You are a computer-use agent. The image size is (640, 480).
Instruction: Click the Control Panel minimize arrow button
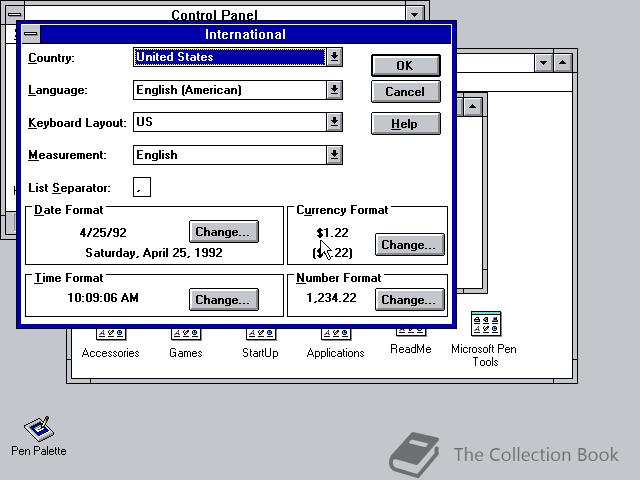click(x=414, y=15)
